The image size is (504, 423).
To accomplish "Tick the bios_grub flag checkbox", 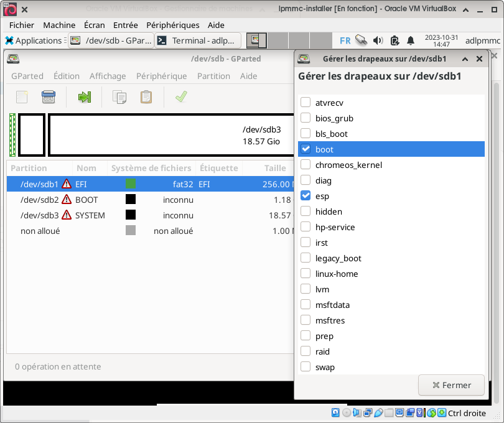I will (x=306, y=118).
